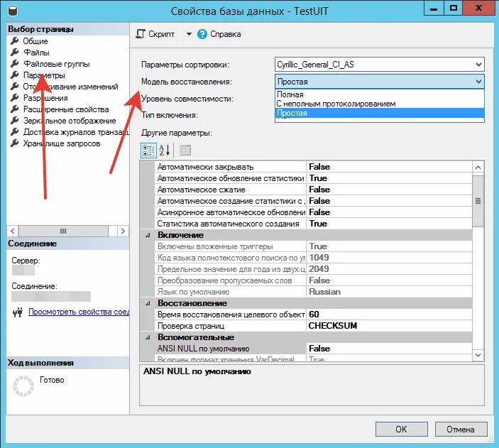Viewport: 499px width, 448px height.
Task: Open the Разрешения page
Action: click(x=45, y=98)
